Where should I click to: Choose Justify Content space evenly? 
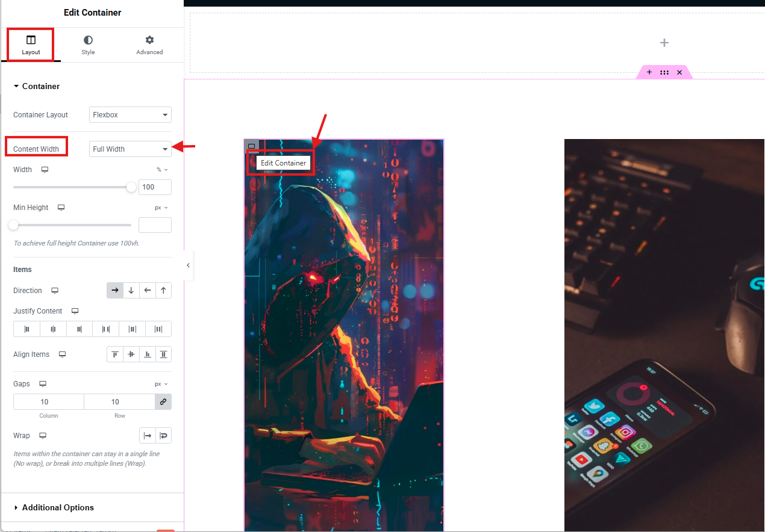tap(158, 329)
